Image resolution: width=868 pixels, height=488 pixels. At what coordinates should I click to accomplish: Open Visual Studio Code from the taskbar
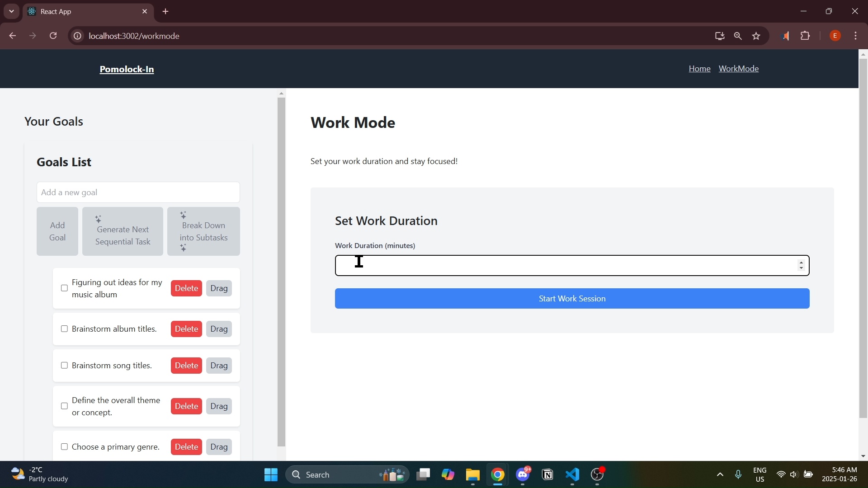572,474
